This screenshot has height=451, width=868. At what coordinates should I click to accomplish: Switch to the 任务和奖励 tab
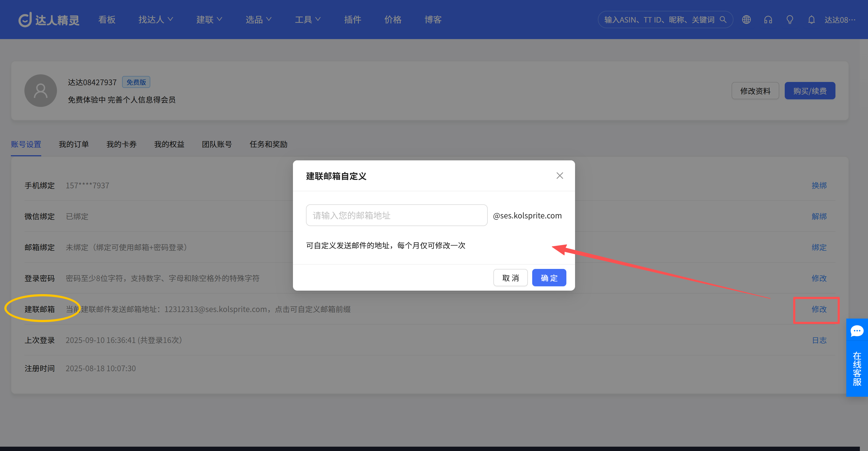[269, 144]
